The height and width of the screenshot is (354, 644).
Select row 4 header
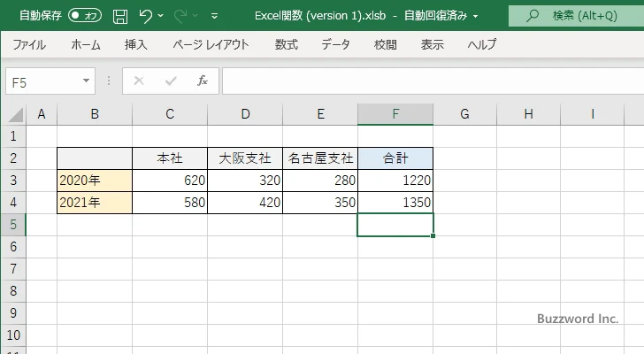[x=13, y=203]
